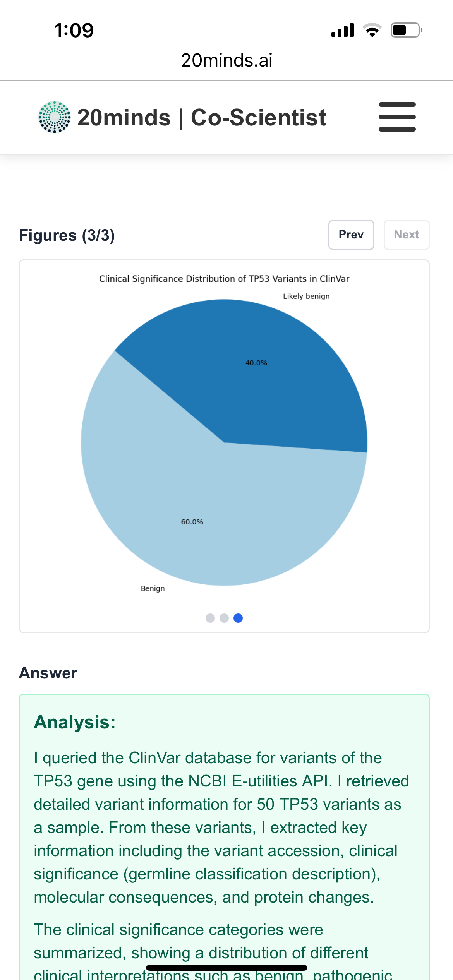Tap the Wi-Fi status icon

click(372, 30)
